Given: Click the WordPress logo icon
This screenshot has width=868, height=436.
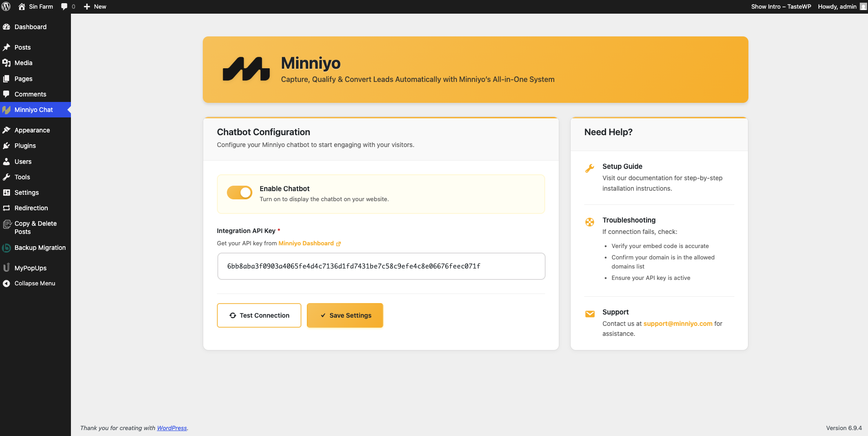Looking at the screenshot, I should pyautogui.click(x=6, y=6).
